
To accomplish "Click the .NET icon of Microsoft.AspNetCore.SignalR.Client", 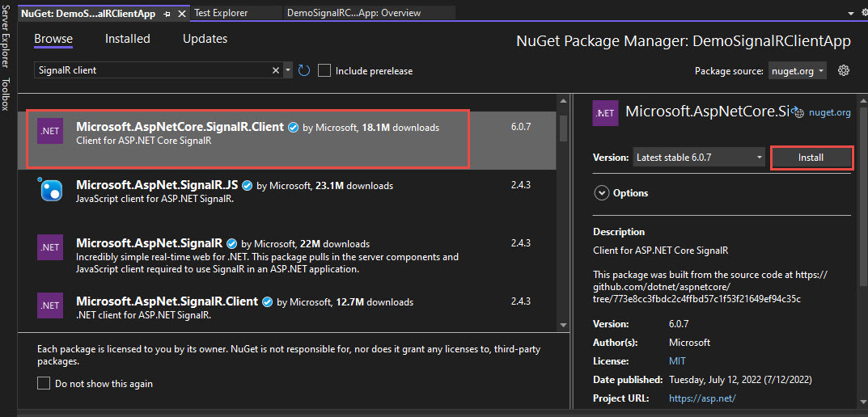I will tap(50, 133).
